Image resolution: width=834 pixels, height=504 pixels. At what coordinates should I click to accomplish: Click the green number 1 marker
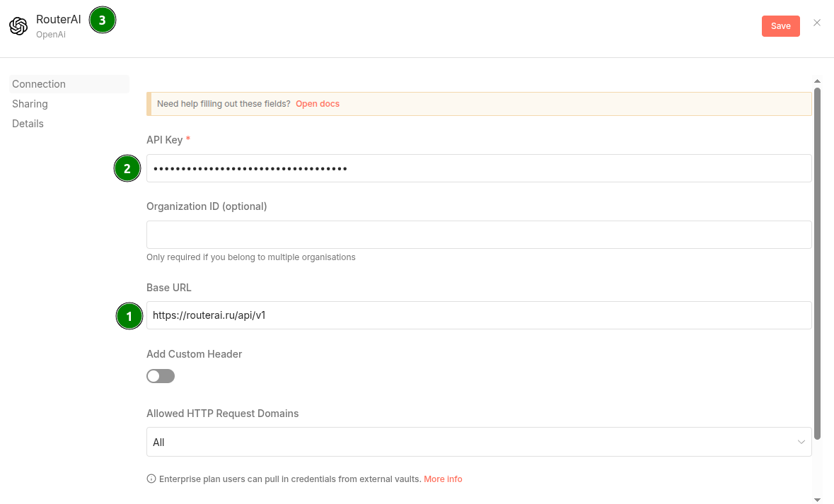[x=129, y=316]
